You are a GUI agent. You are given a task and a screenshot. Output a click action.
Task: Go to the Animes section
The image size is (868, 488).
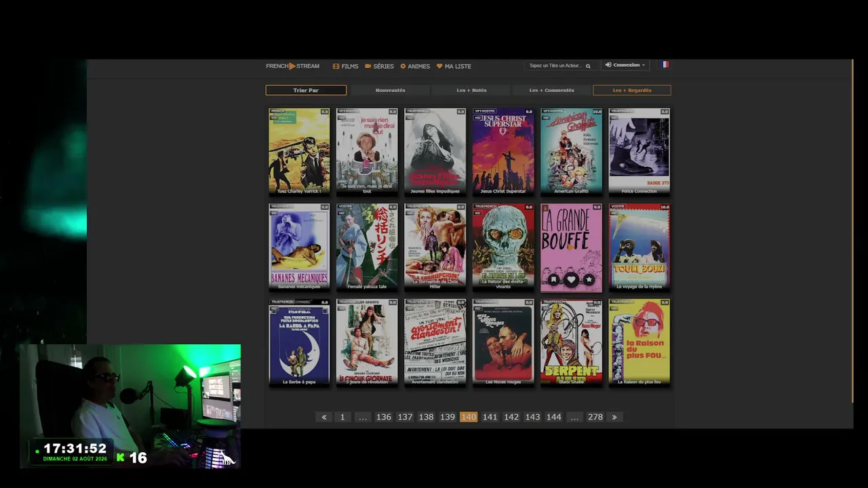[415, 66]
